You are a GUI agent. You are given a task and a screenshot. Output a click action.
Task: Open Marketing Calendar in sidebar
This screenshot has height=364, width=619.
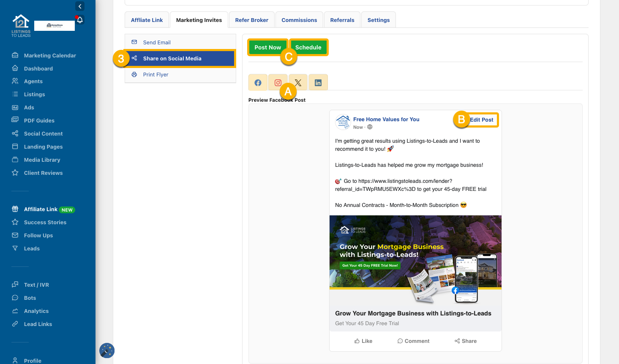[x=50, y=56]
